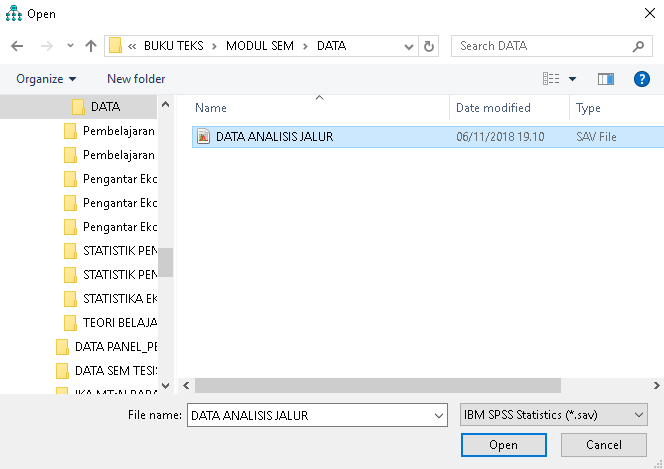
Task: Click the DATA ANALISIS JALUR file icon
Action: [204, 137]
